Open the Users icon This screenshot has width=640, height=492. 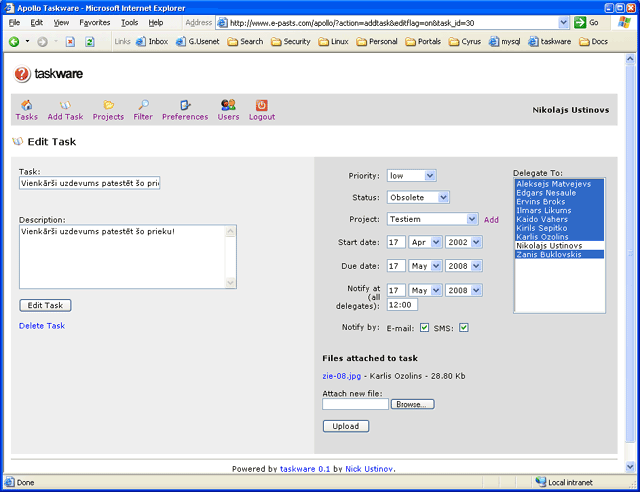(228, 105)
